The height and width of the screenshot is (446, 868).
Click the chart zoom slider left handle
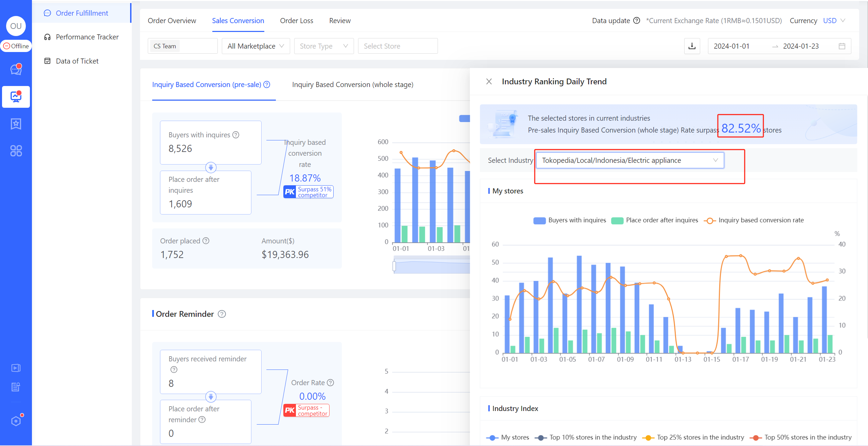coord(394,265)
